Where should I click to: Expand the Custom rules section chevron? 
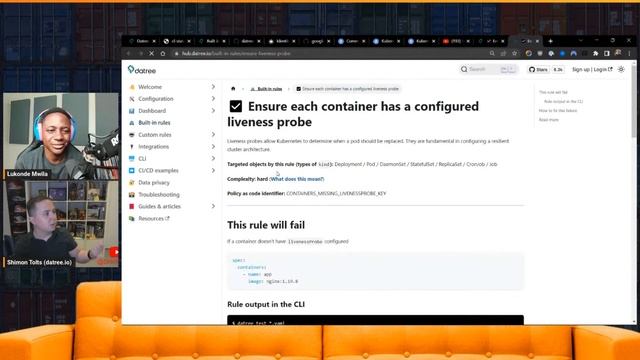(213, 134)
